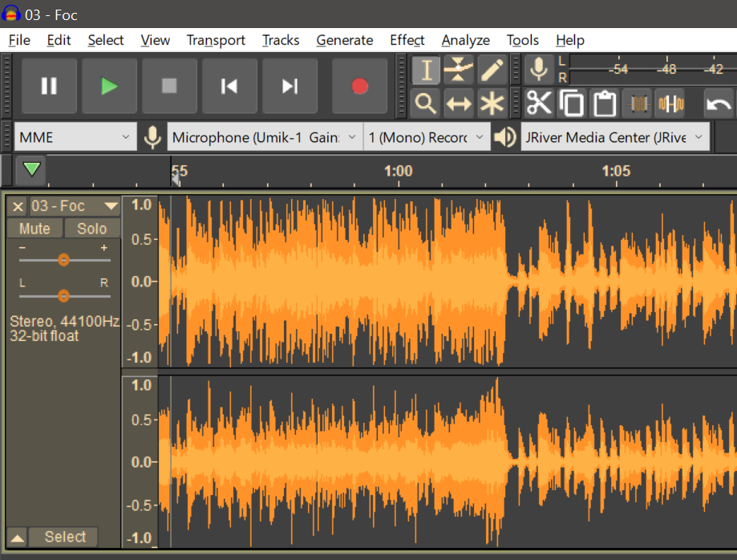Select the Zoom magnifier tool

click(x=426, y=103)
